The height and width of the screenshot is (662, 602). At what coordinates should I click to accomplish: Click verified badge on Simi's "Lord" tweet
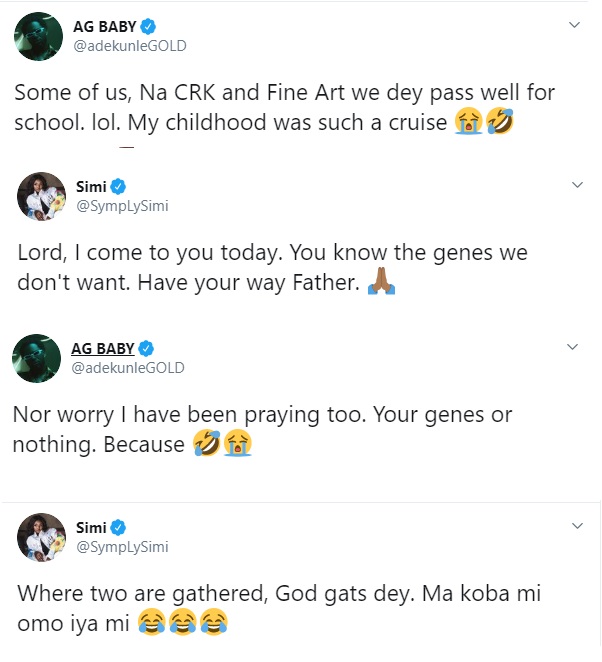click(116, 186)
